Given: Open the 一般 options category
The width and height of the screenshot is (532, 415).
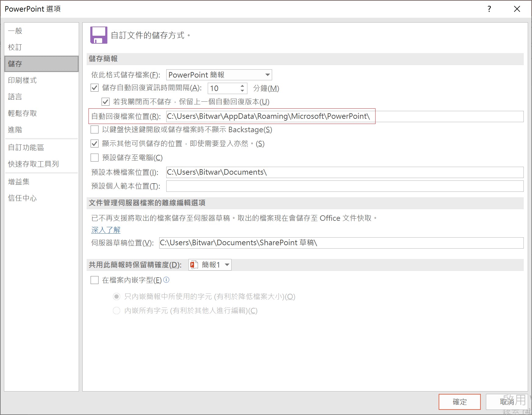Looking at the screenshot, I should click(x=41, y=31).
